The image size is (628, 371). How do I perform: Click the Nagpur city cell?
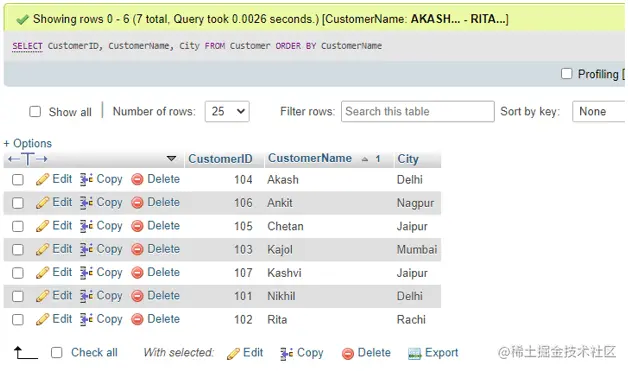(415, 204)
